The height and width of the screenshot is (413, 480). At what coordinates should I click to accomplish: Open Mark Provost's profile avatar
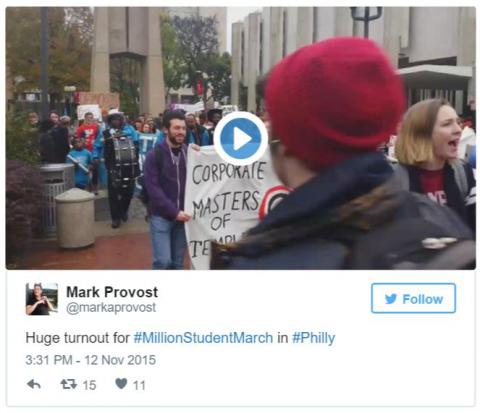(42, 299)
